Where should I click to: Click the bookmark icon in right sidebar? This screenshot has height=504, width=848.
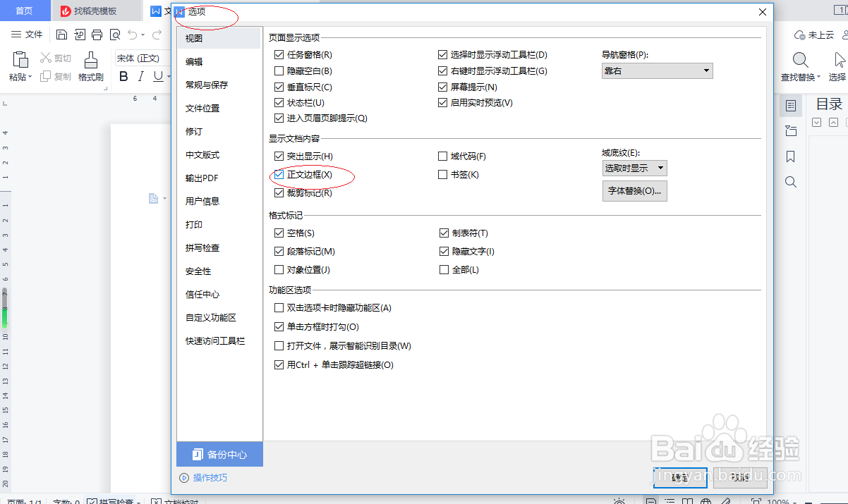tap(790, 156)
